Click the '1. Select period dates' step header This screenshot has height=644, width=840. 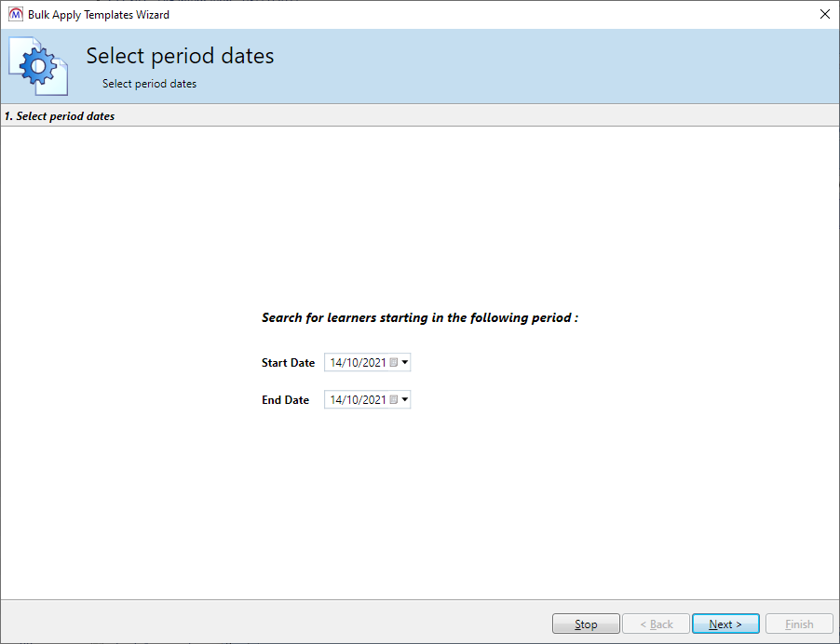click(60, 116)
